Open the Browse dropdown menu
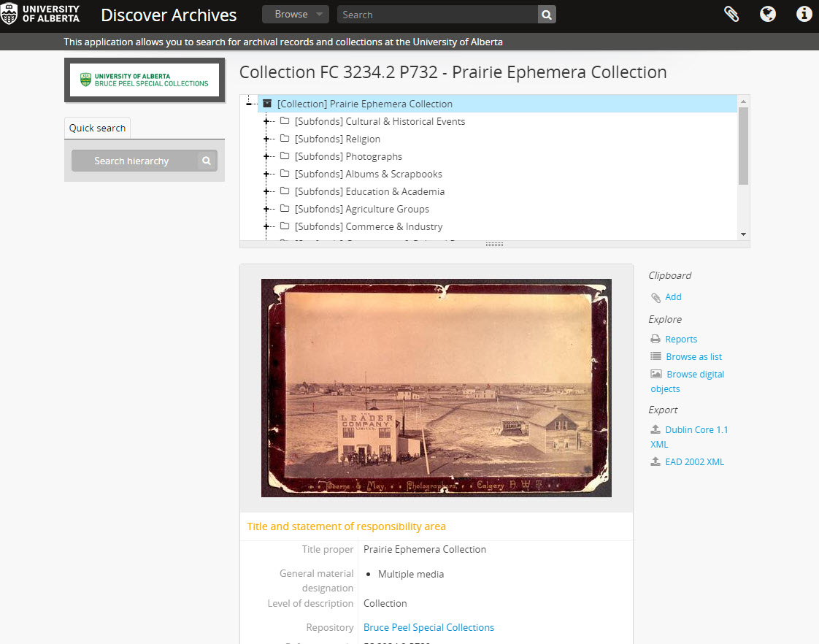The image size is (819, 644). point(295,14)
